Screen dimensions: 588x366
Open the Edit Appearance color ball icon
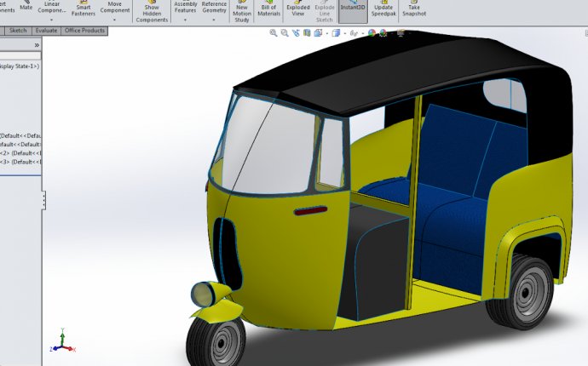tap(372, 33)
